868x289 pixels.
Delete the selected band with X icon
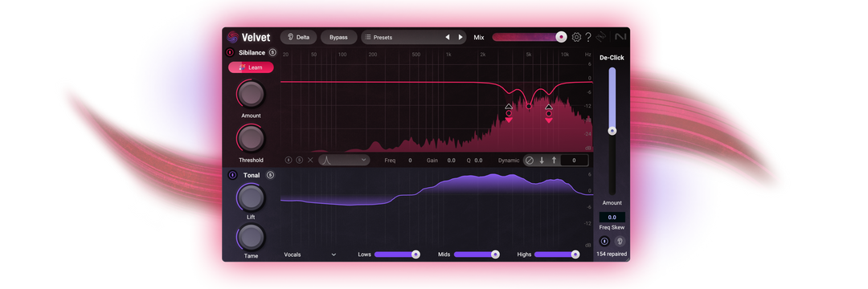(x=310, y=161)
